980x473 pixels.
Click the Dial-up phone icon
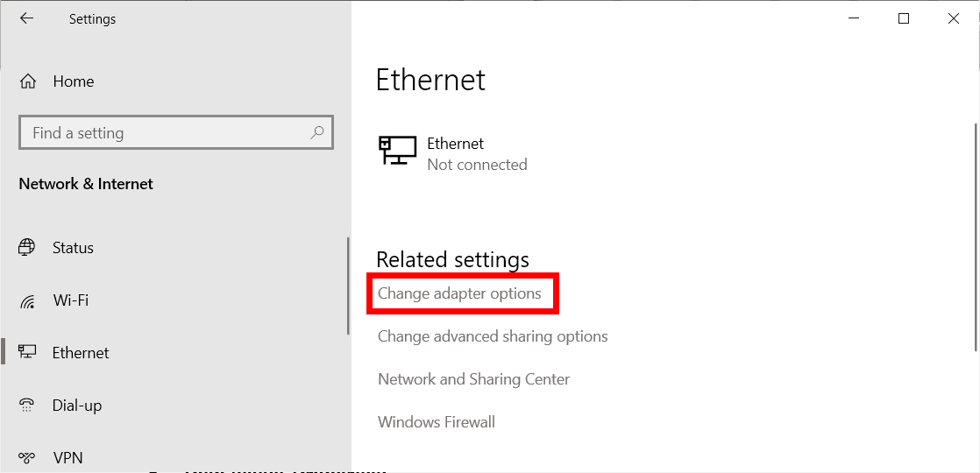coord(27,405)
